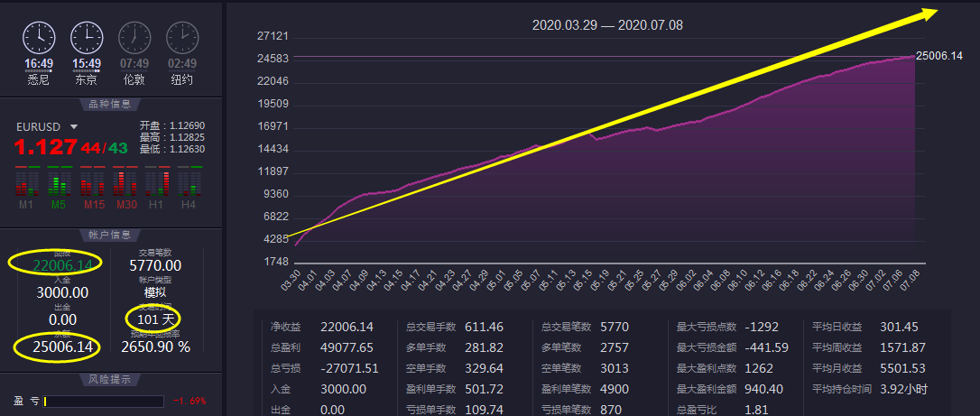Click the Sydney (悉尼) clock icon
980x416 pixels.
point(39,38)
